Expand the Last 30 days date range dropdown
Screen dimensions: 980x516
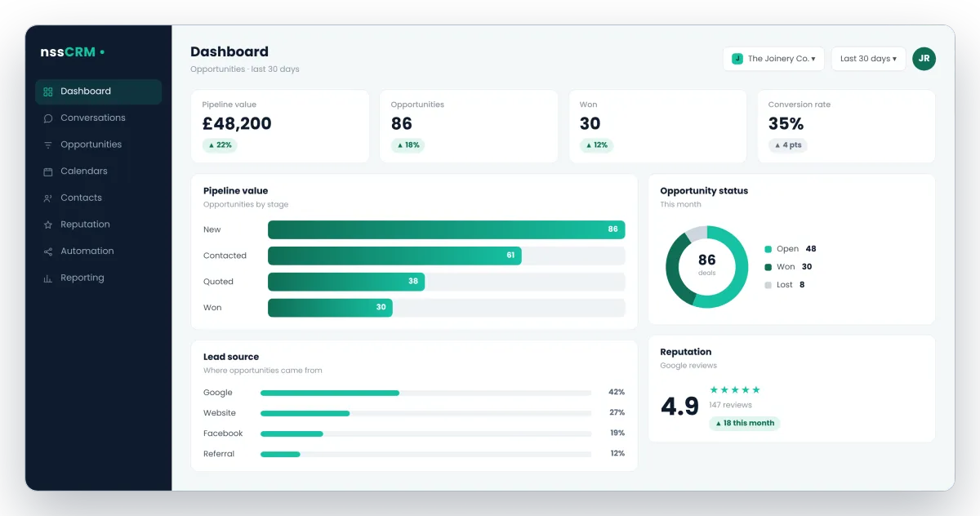point(868,59)
